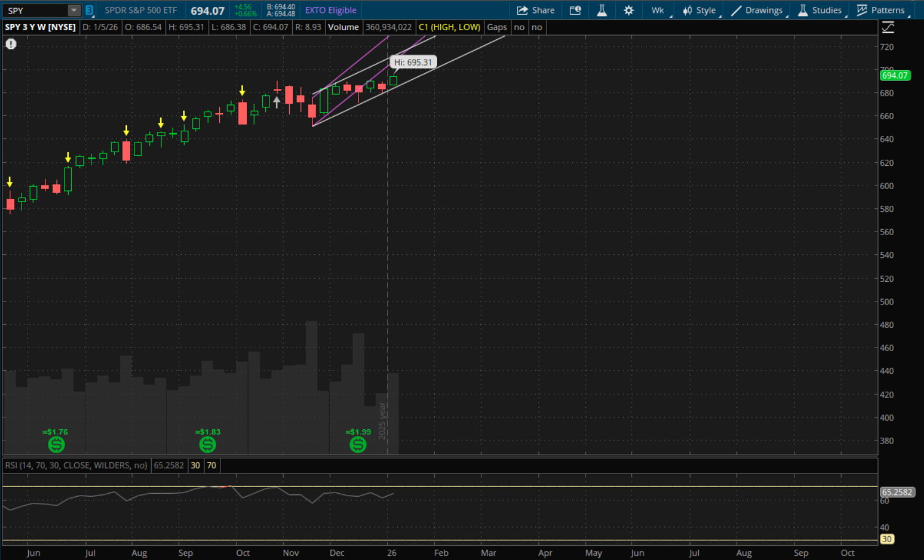The height and width of the screenshot is (560, 924).
Task: Click the $1.99 dividend marker icon
Action: (358, 445)
